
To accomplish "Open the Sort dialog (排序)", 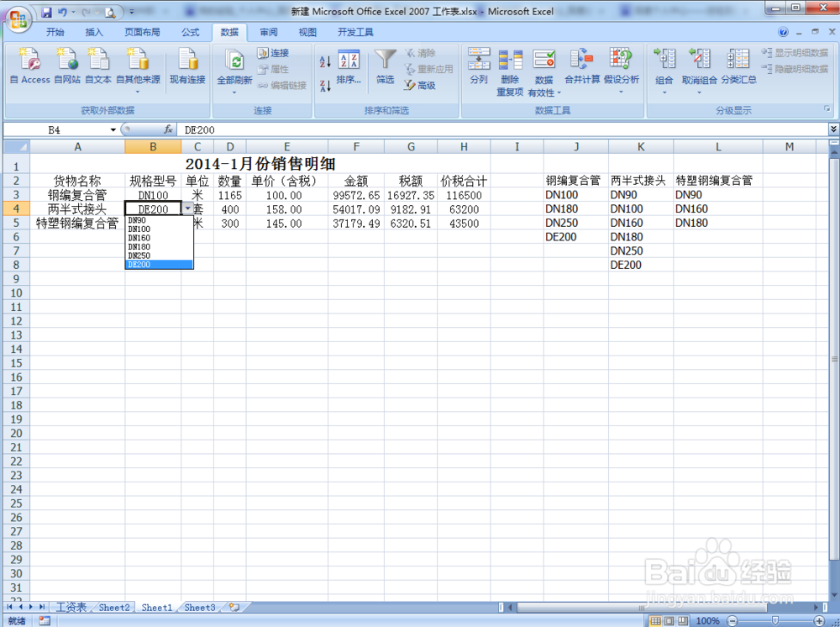I will (x=349, y=67).
